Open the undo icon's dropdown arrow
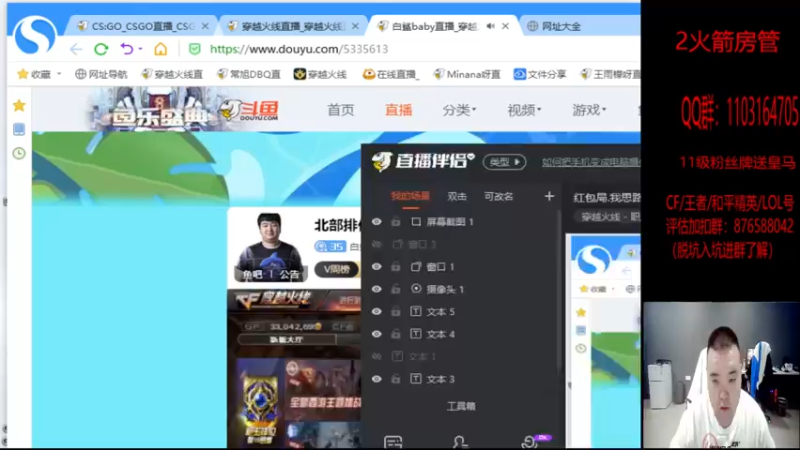This screenshot has width=800, height=450. point(140,49)
